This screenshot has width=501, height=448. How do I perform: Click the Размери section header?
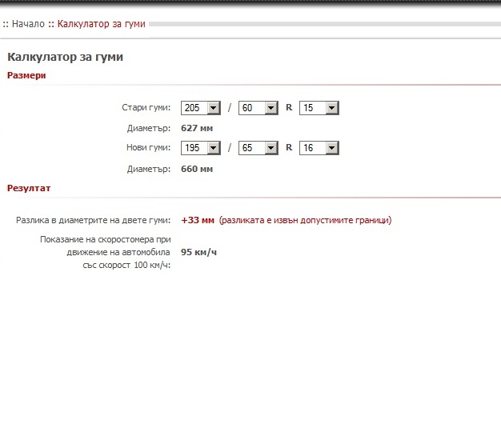[26, 76]
